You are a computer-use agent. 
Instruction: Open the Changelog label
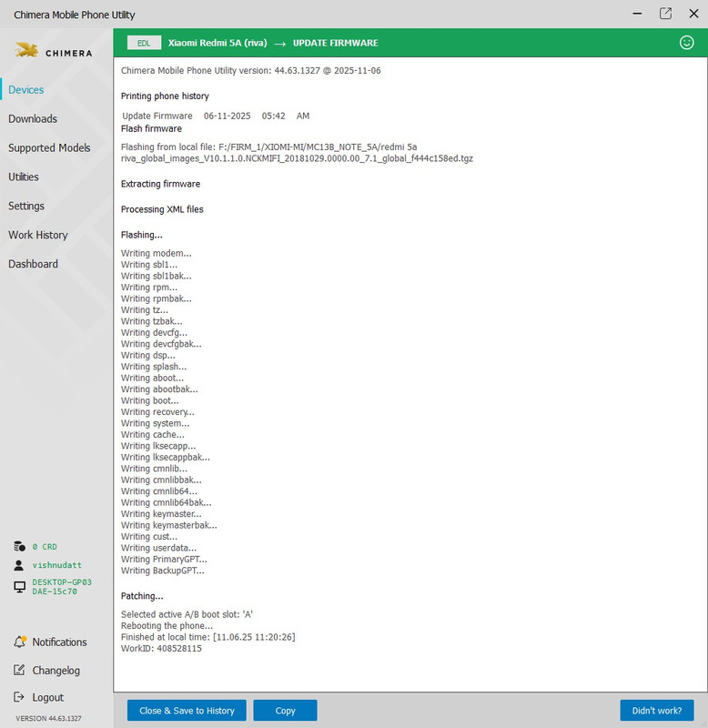click(56, 671)
